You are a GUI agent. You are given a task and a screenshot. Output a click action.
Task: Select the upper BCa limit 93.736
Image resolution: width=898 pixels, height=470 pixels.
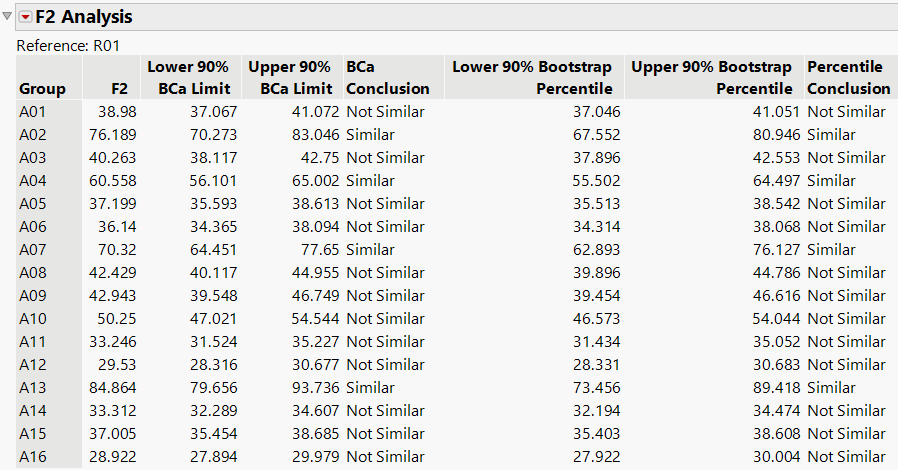point(315,388)
